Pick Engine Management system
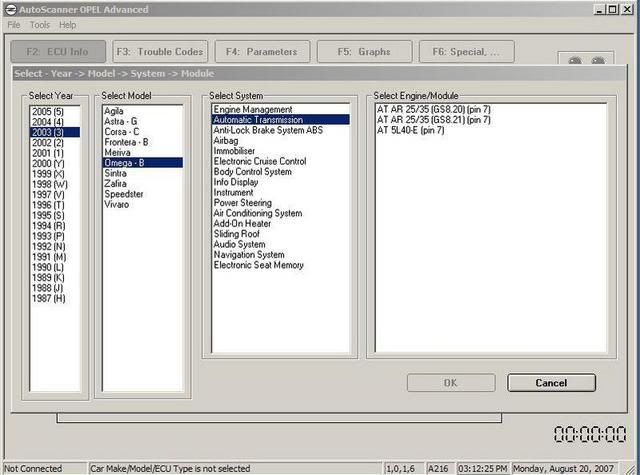Screen dimensions: 640x475 [x=280, y=109]
